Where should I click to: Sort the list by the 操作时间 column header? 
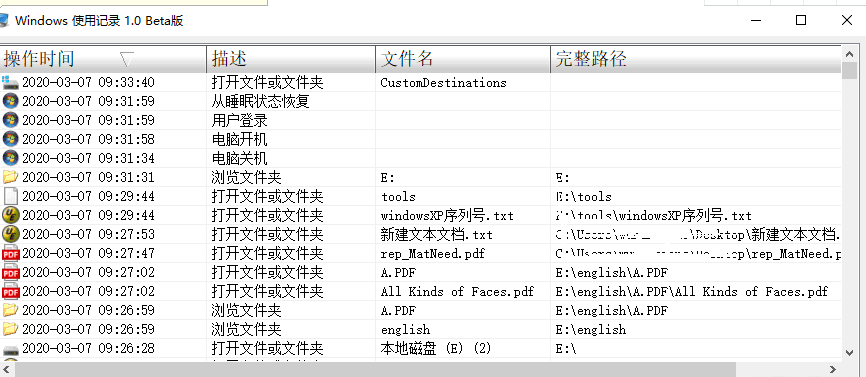click(103, 59)
